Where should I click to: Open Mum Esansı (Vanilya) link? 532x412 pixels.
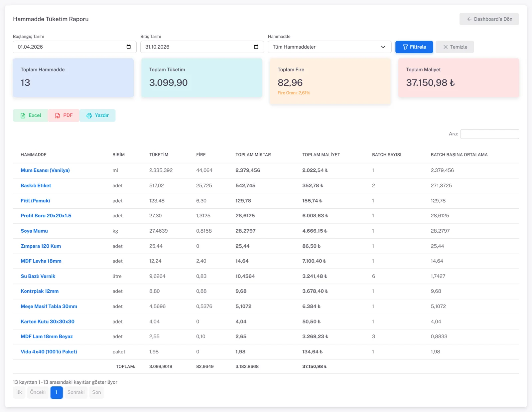(45, 170)
